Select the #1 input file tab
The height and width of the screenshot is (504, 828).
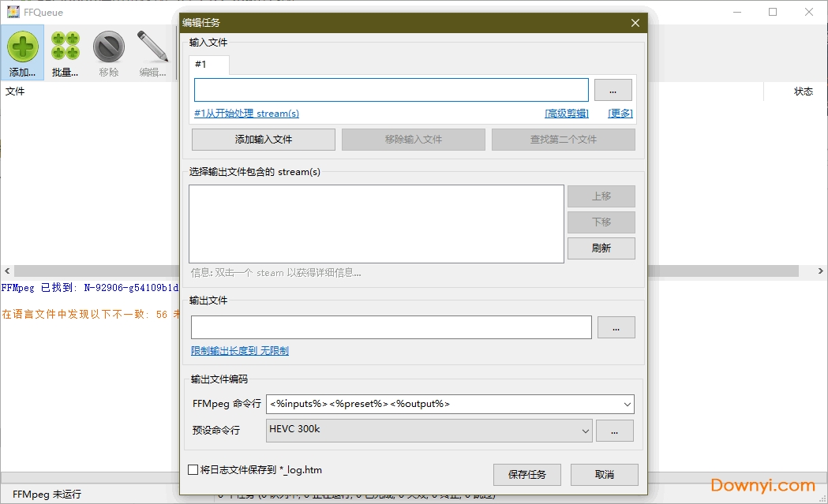point(209,65)
